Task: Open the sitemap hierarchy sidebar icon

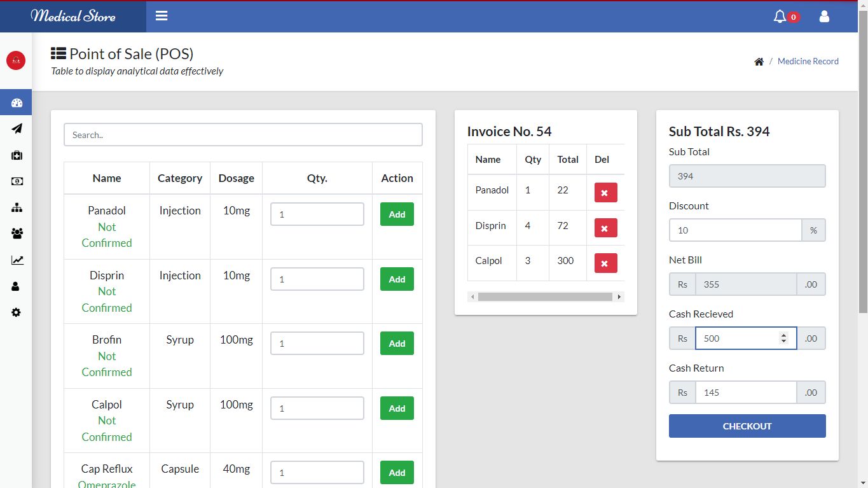Action: tap(17, 207)
